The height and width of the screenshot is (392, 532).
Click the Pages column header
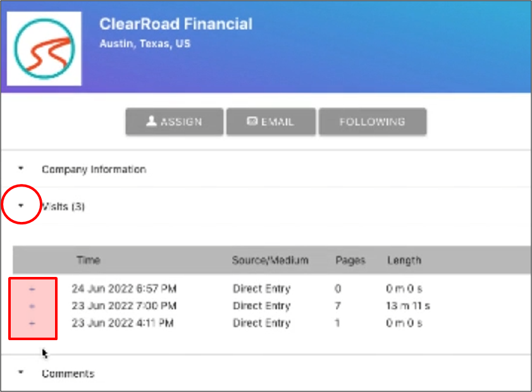349,260
